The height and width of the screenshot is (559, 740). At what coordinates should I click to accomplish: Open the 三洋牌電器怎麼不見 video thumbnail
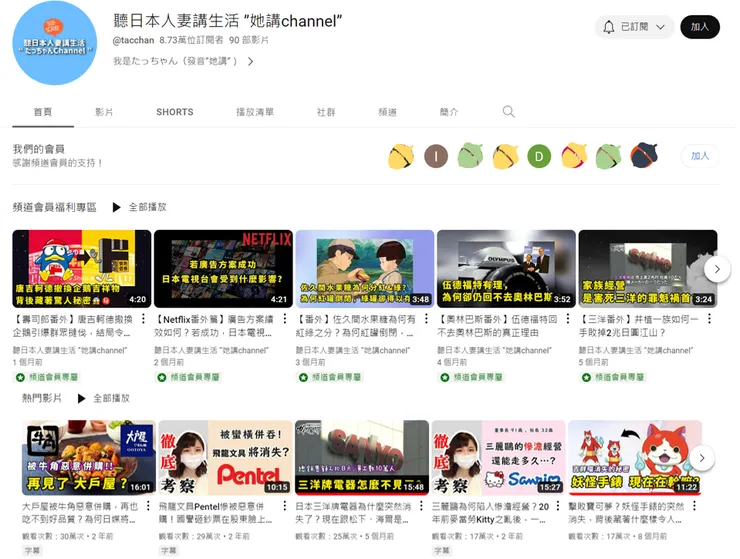pos(362,457)
